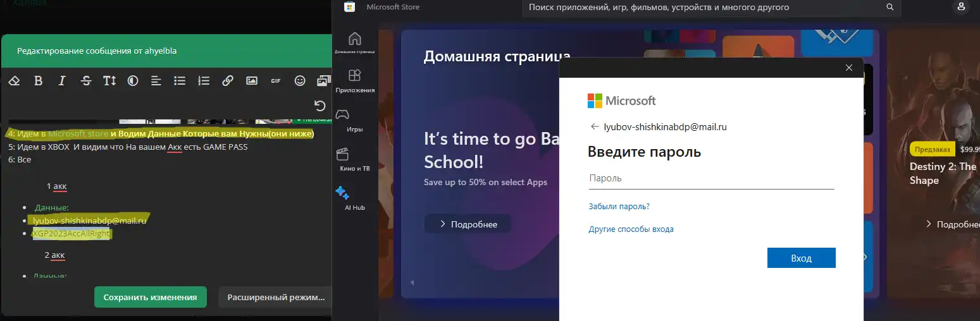The image size is (980, 321).
Task: Open Игры section in Store sidebar
Action: 355,120
